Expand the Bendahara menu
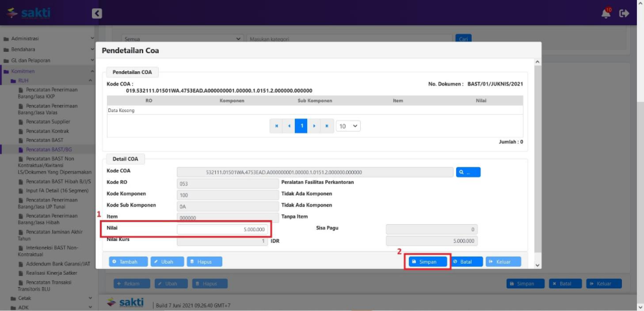The height and width of the screenshot is (311, 644). pyautogui.click(x=49, y=49)
